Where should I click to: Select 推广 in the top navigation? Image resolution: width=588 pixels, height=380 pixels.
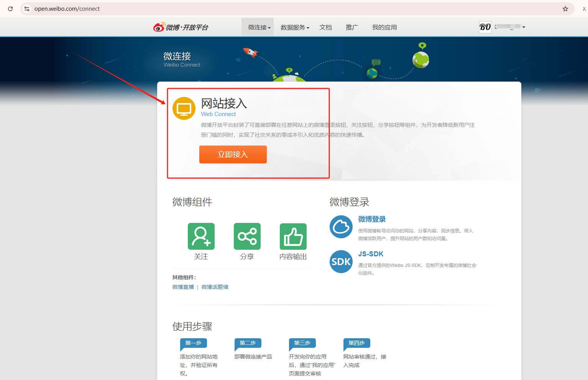pos(351,27)
